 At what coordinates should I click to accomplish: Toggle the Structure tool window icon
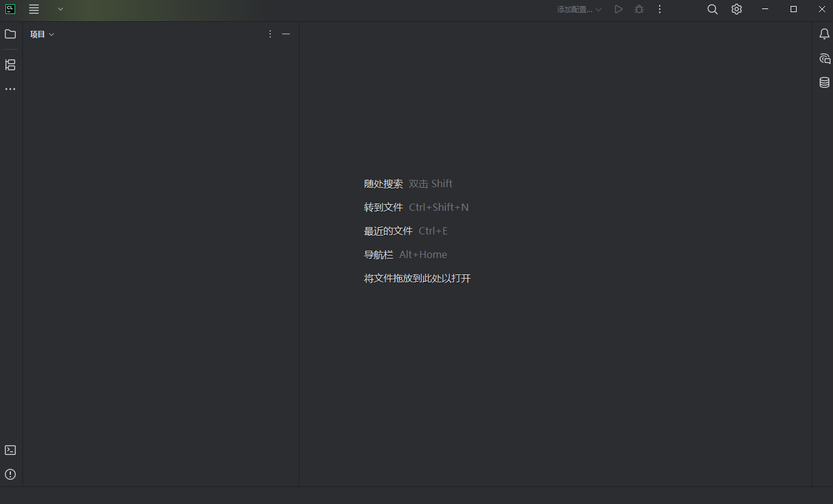coord(10,65)
